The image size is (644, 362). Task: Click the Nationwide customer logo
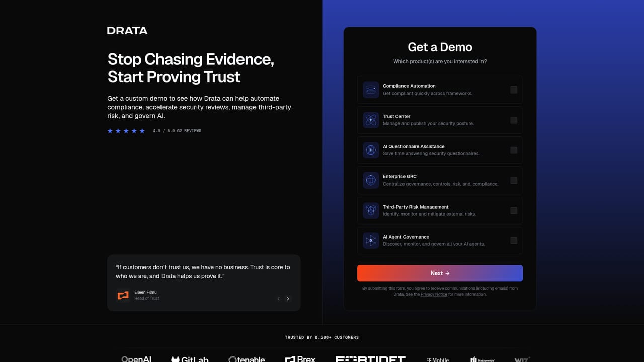click(x=482, y=359)
